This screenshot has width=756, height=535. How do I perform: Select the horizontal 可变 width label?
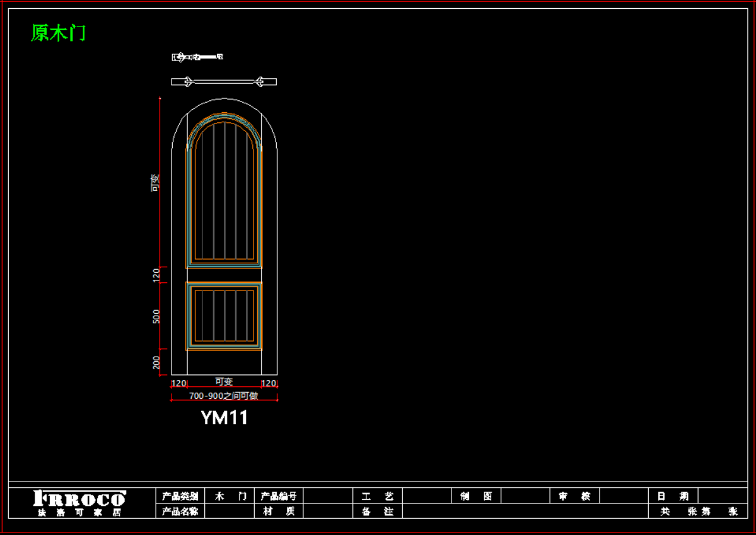click(x=224, y=382)
